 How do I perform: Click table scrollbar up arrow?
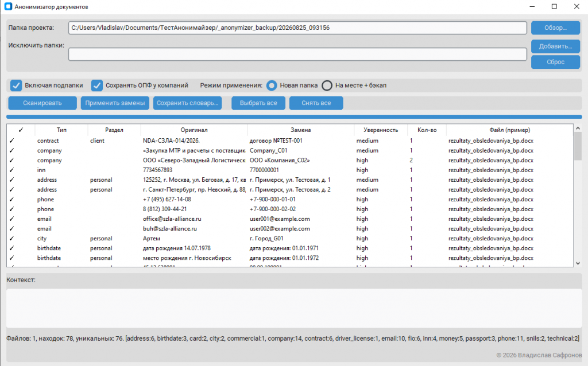coord(578,128)
